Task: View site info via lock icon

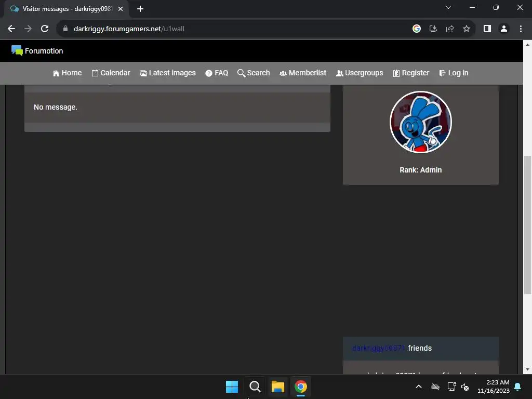Action: click(65, 29)
